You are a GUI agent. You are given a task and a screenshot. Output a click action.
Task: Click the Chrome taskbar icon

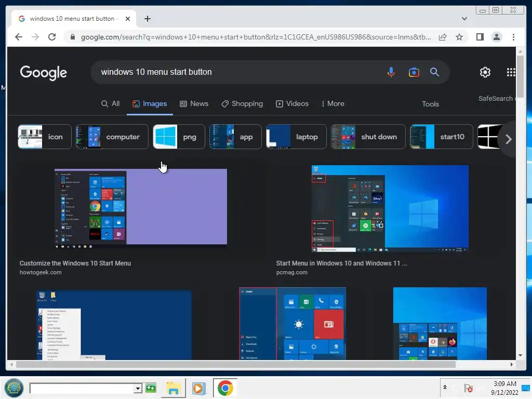pos(225,388)
